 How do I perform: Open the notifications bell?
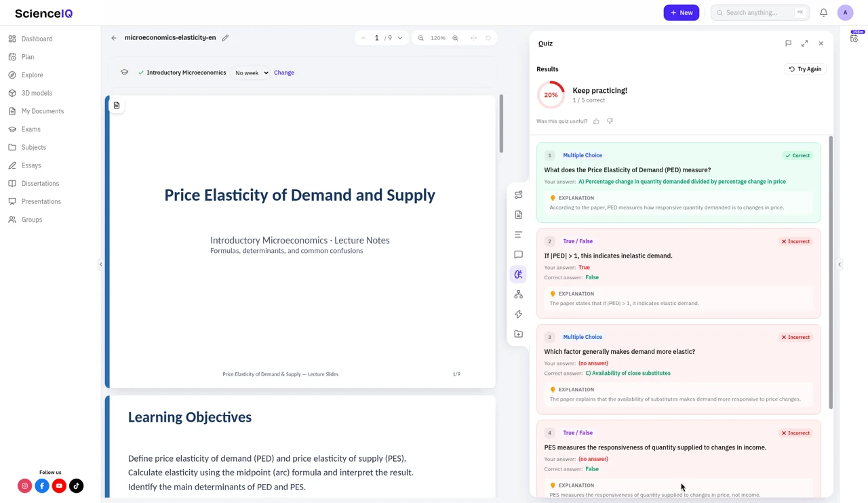pyautogui.click(x=823, y=13)
